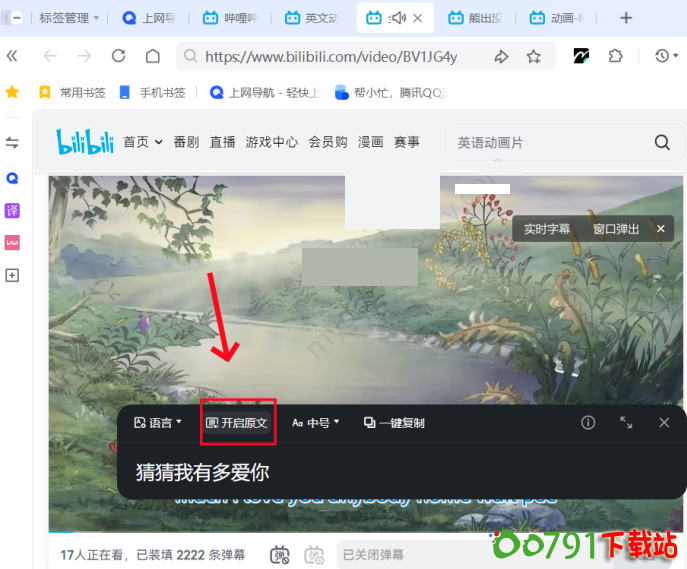Open the blue Q sidebar icon
This screenshot has height=569, width=687.
(12, 178)
